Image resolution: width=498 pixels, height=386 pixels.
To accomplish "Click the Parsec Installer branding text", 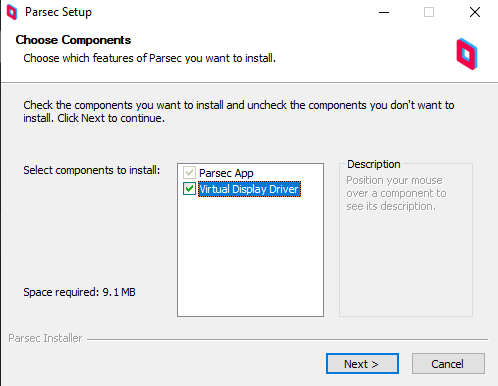I will click(x=45, y=338).
